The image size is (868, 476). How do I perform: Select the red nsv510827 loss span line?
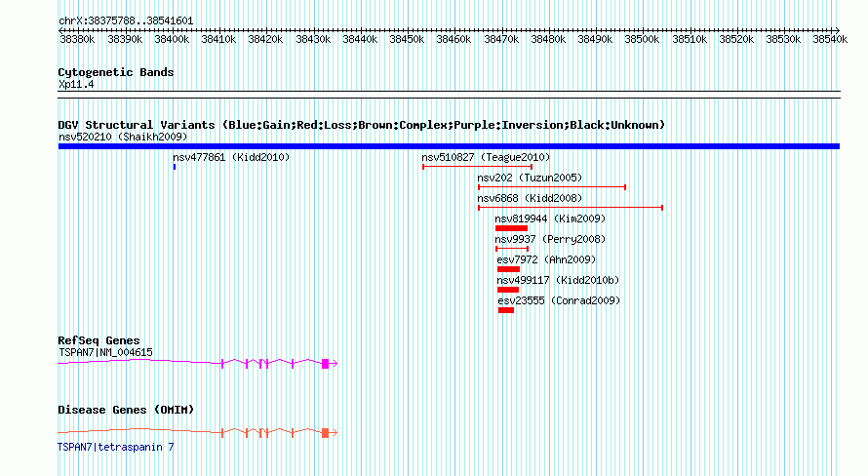477,167
